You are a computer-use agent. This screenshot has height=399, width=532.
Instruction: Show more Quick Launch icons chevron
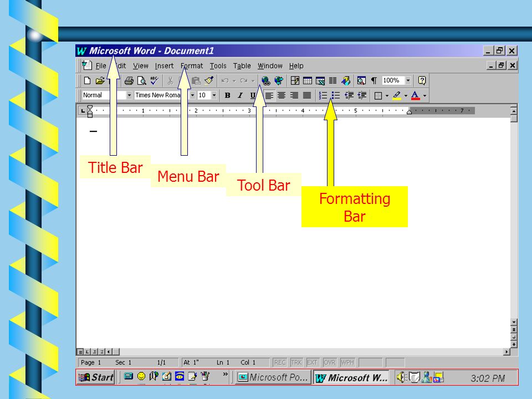tap(226, 374)
